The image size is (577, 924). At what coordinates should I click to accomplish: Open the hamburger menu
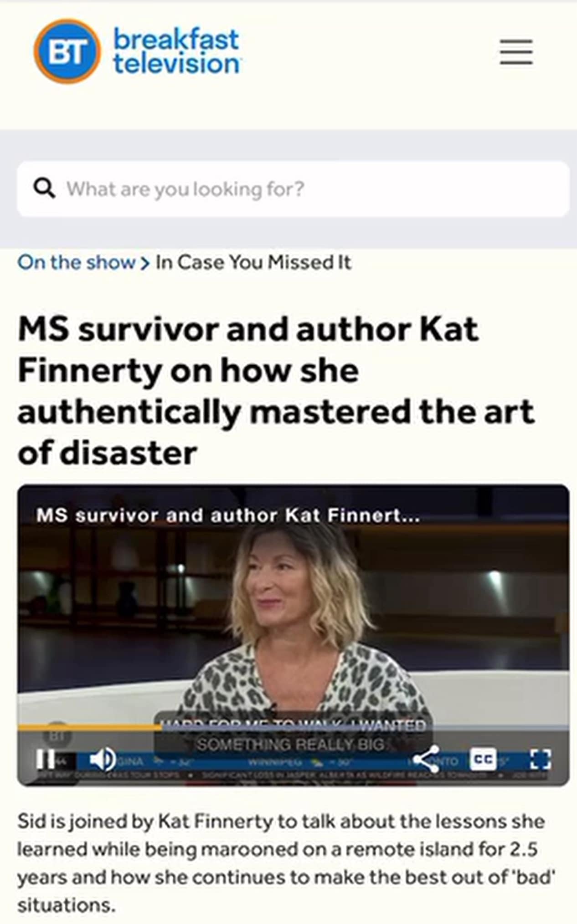click(516, 51)
